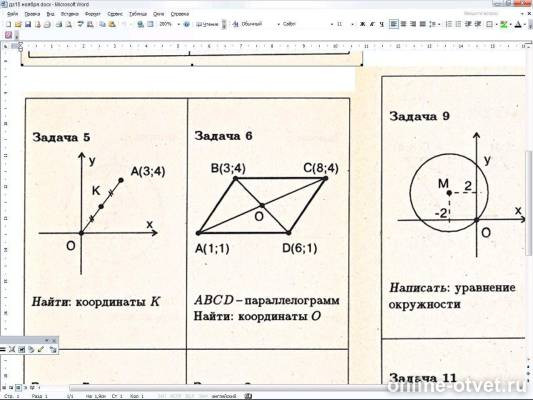Image resolution: width=533 pixels, height=400 pixels.
Task: Click the last icon in the floating picture toolbar
Action: [x=53, y=349]
